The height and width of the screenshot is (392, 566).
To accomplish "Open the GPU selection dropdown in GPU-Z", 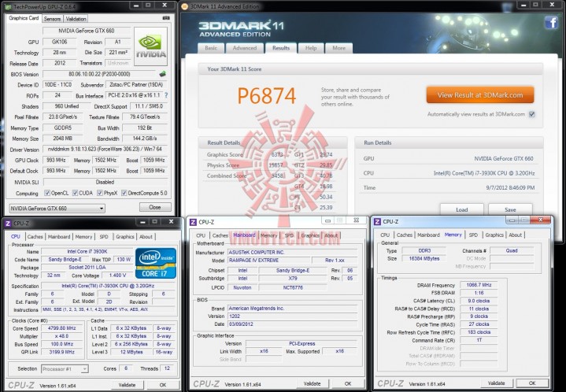I will pyautogui.click(x=57, y=209).
